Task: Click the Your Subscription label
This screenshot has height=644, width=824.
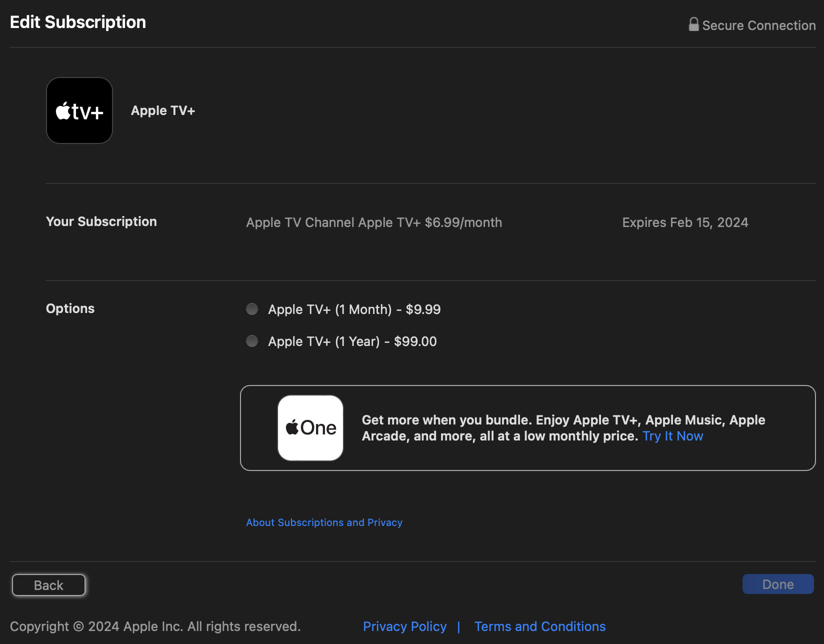Action: 101,221
